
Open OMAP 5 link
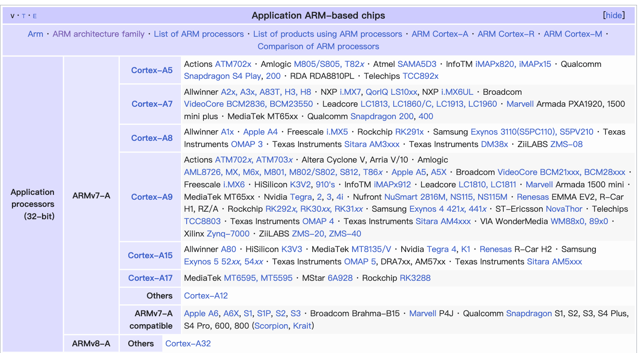[360, 262]
